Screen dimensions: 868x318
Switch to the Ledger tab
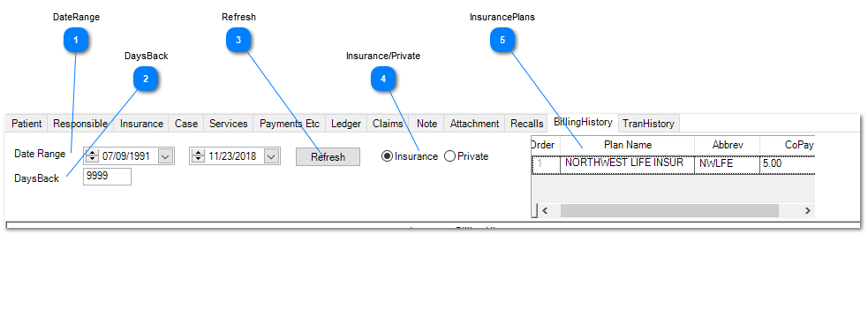(346, 124)
